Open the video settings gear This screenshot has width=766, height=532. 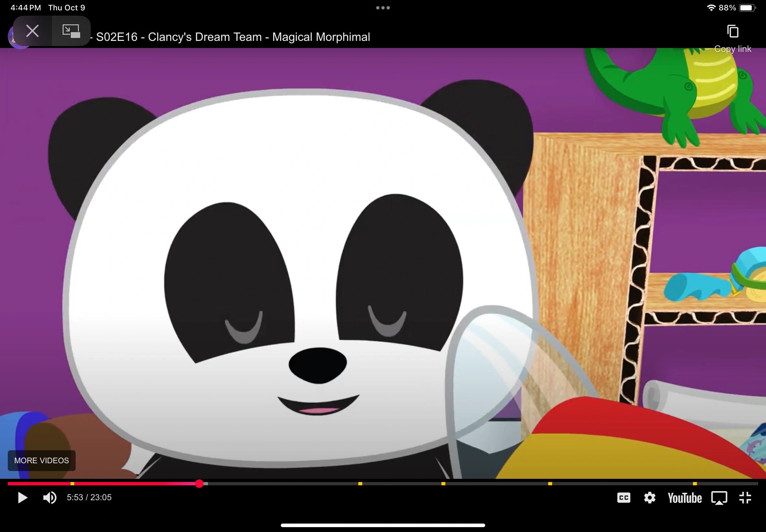649,498
